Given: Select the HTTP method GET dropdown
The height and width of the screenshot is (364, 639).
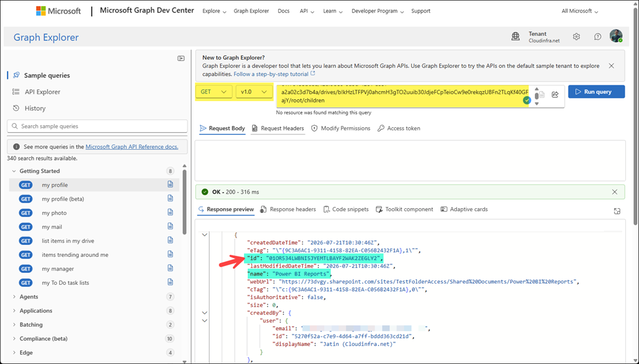Looking at the screenshot, I should (x=213, y=92).
